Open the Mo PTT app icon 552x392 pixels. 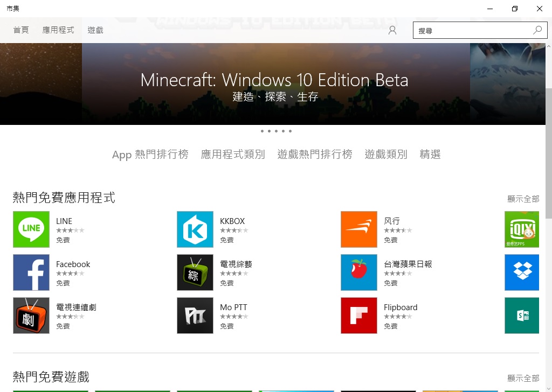click(195, 316)
